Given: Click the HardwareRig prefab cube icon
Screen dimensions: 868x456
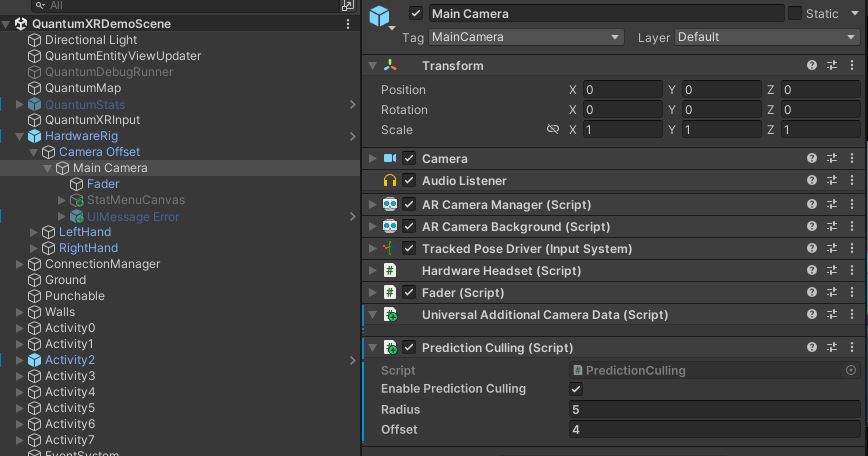Looking at the screenshot, I should point(34,136).
